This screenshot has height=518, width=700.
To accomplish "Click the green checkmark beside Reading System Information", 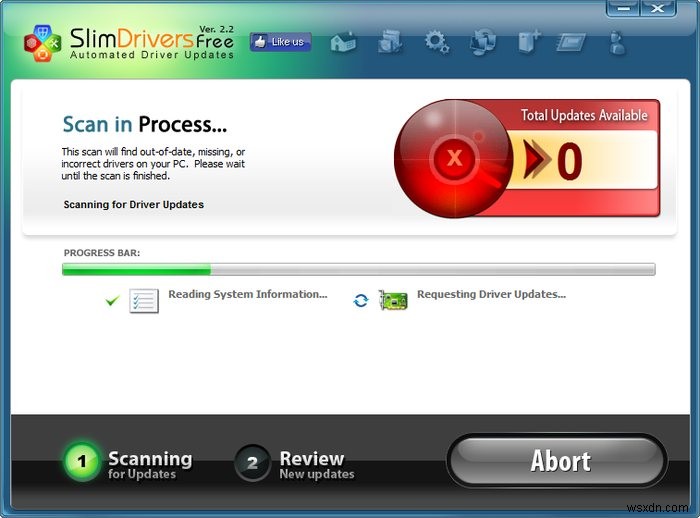I will (112, 301).
